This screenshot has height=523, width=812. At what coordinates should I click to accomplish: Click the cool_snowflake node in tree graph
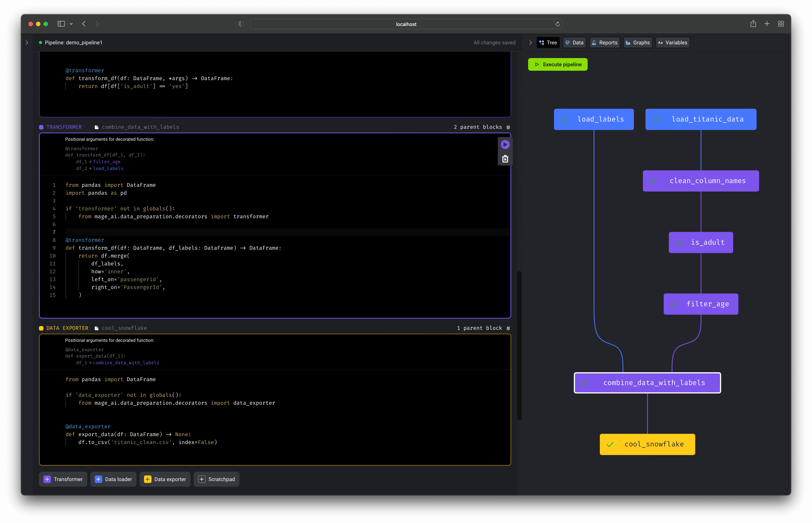tap(647, 444)
